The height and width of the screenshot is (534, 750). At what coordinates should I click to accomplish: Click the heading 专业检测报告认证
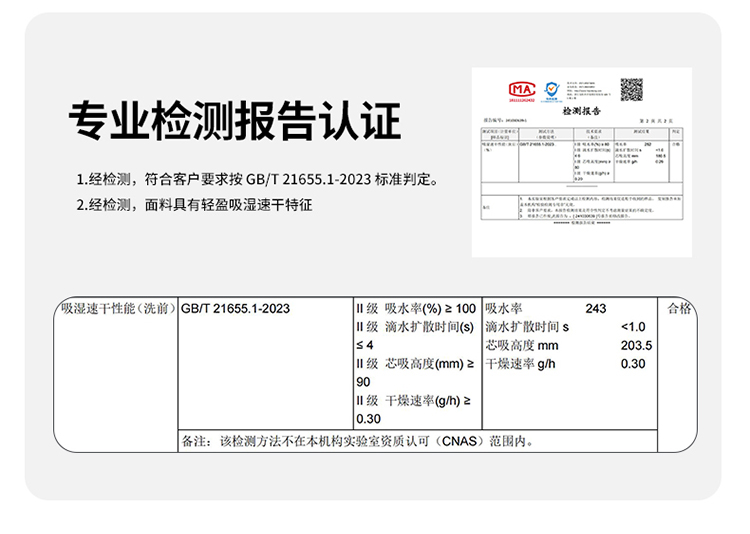point(234,120)
